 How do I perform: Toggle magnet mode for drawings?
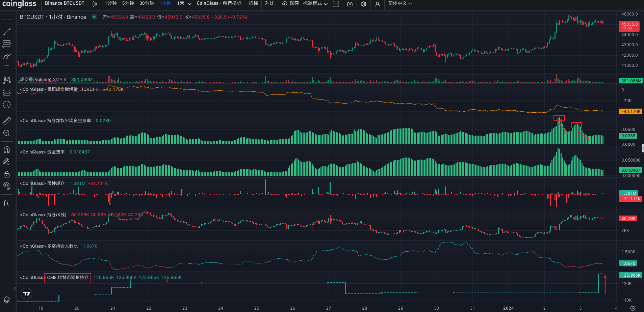pos(7,149)
